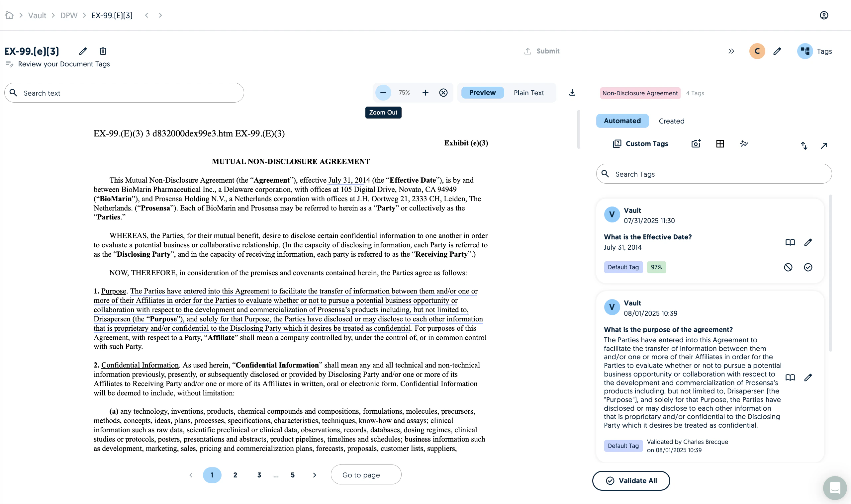Open the Tags panel button
This screenshot has width=851, height=504.
coord(814,51)
